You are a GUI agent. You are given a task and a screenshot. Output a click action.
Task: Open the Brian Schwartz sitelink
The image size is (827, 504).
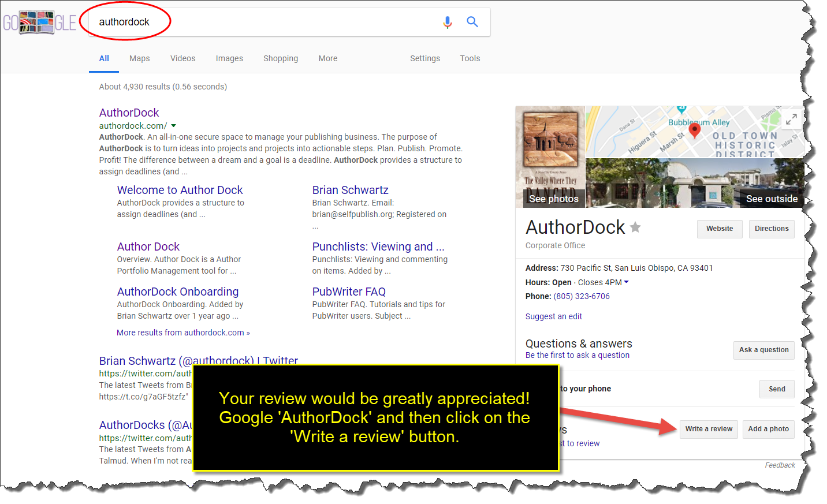coord(350,190)
